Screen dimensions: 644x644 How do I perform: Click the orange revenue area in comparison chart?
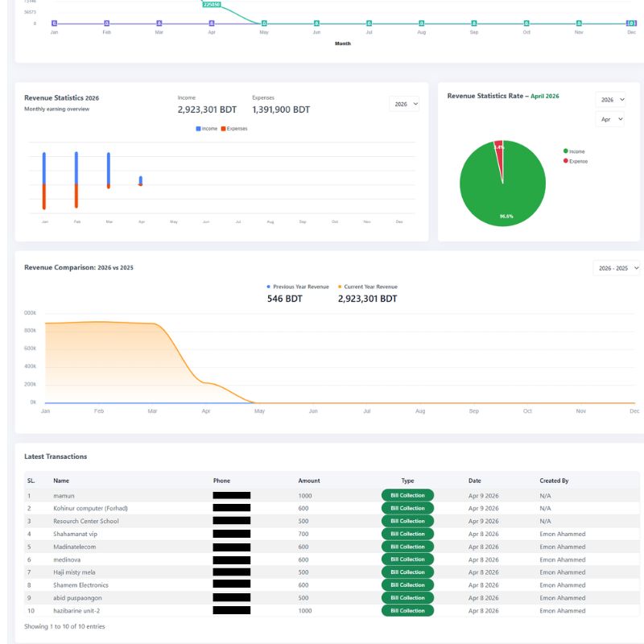[x=105, y=362]
